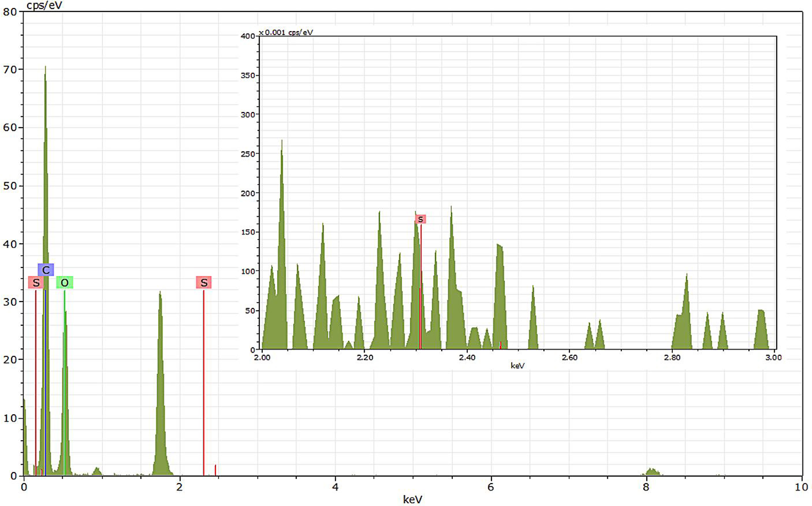Click the cps/eV y-axis title

coord(44,5)
